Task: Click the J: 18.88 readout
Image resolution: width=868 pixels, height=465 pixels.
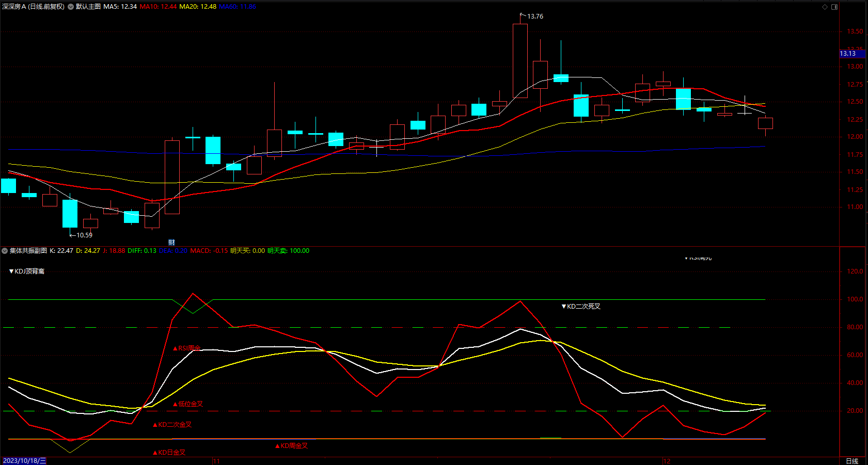Action: pyautogui.click(x=114, y=251)
